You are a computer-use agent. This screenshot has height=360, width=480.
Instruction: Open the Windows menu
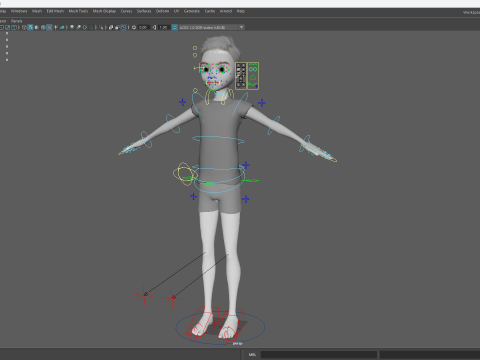[x=19, y=11]
